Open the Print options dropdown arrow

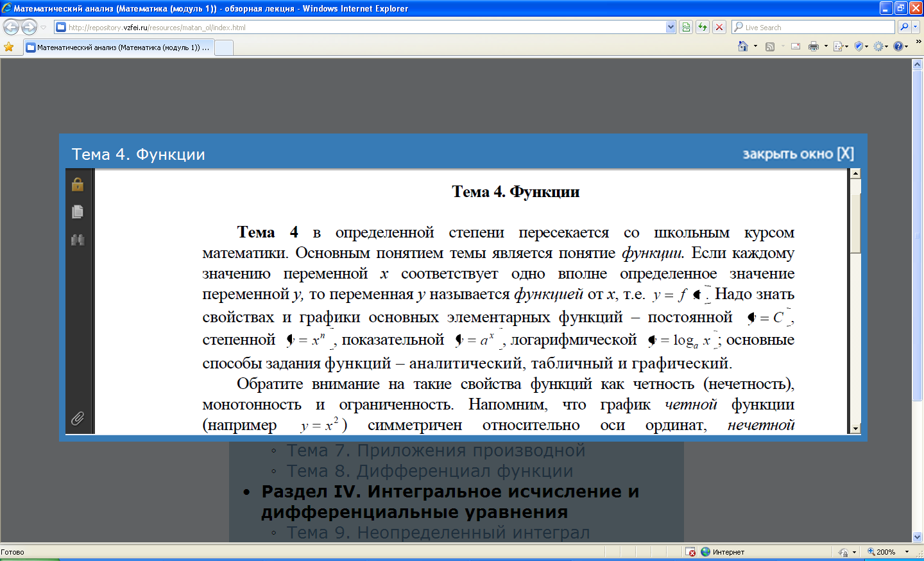coord(826,46)
